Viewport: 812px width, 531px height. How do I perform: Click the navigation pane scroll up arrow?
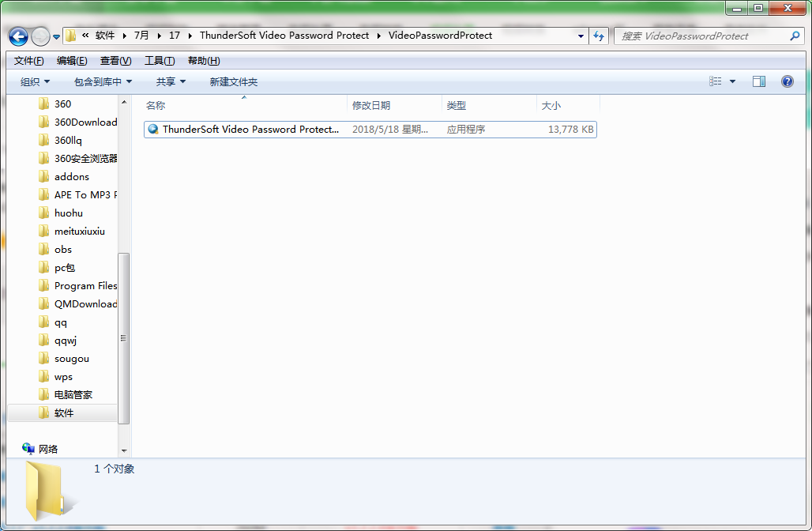coord(124,102)
